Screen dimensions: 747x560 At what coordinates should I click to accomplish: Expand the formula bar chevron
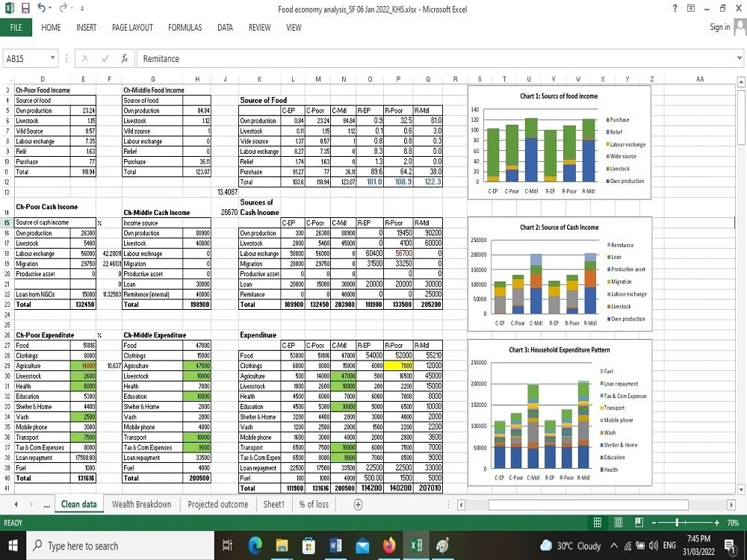740,58
